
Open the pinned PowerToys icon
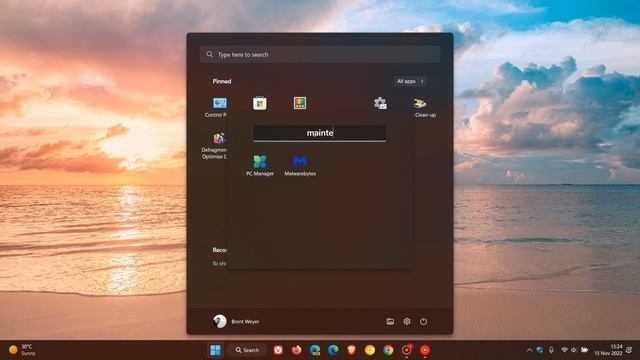point(300,103)
